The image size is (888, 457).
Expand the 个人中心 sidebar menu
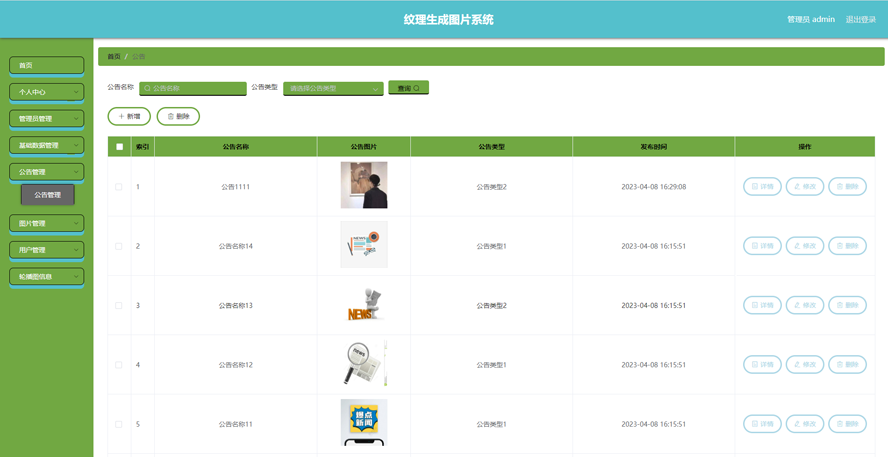point(46,92)
